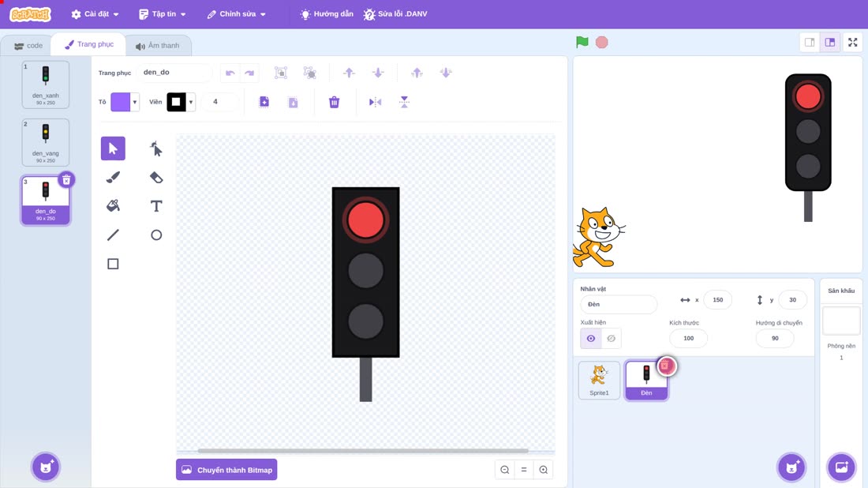Switch to the Âm thanh tab
The width and height of the screenshot is (868, 488).
pyautogui.click(x=158, y=46)
